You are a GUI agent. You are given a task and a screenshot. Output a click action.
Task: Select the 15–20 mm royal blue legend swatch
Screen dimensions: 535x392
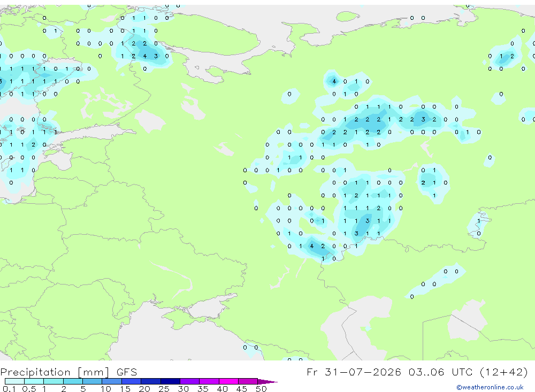(x=131, y=381)
